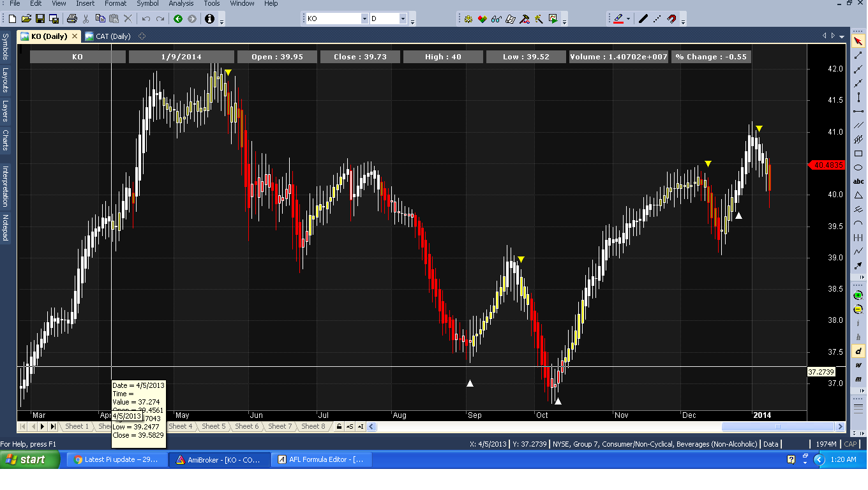Screen dimensions: 868x490
Task: Open Latest Pi update Chrome taskbar button
Action: click(117, 459)
